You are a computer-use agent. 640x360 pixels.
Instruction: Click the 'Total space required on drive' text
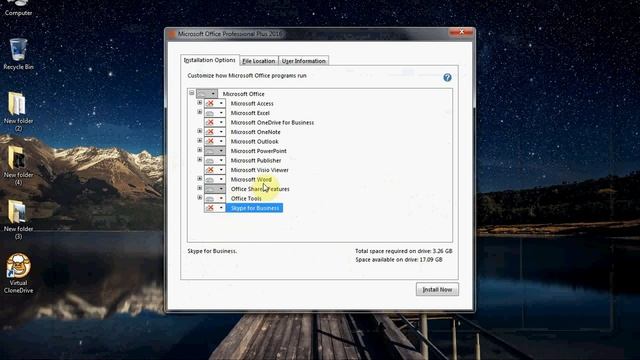[x=403, y=251]
